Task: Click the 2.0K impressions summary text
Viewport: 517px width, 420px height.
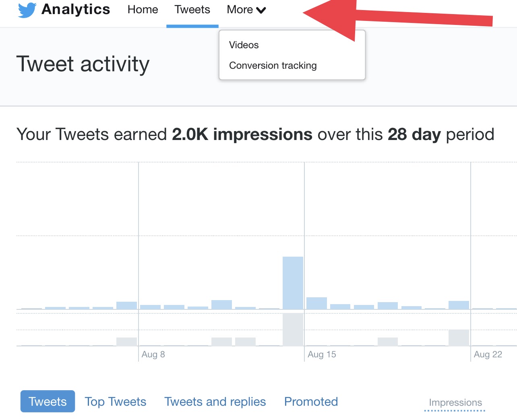Action: pos(242,134)
